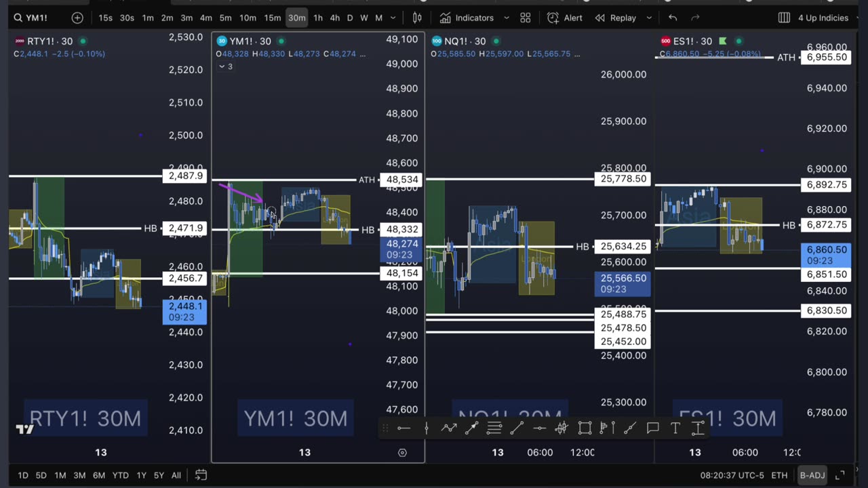Grab the drawing favorites toolbar drag handle
Image resolution: width=868 pixels, height=488 pixels.
tap(385, 428)
